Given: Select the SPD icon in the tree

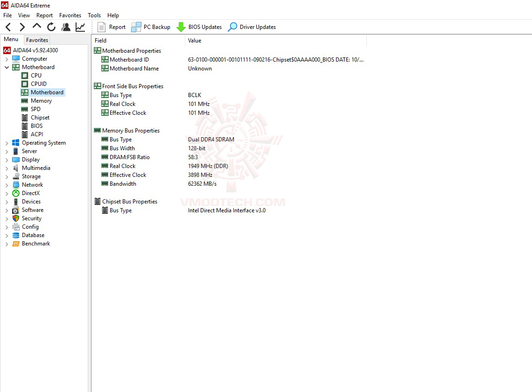Looking at the screenshot, I should click(25, 109).
